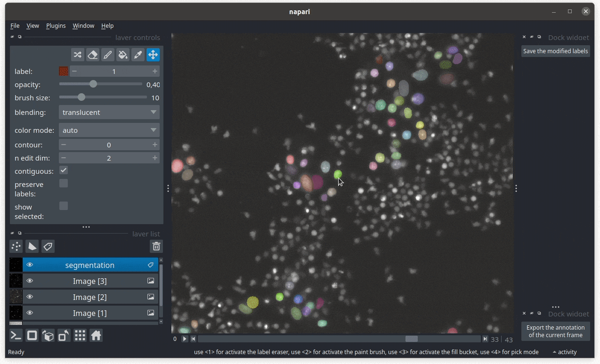Viewport: 600px width, 364px height.
Task: Click the transpose dimensions icon
Action: (x=64, y=335)
